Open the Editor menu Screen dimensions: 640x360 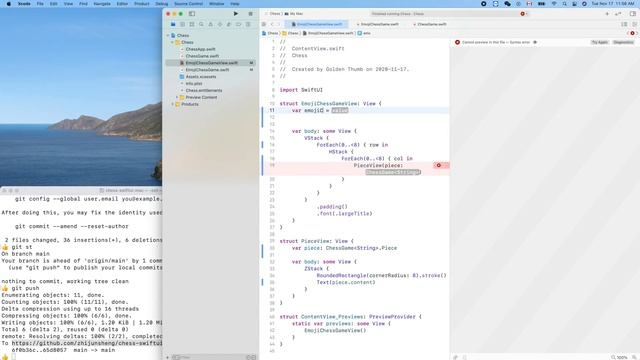point(122,4)
